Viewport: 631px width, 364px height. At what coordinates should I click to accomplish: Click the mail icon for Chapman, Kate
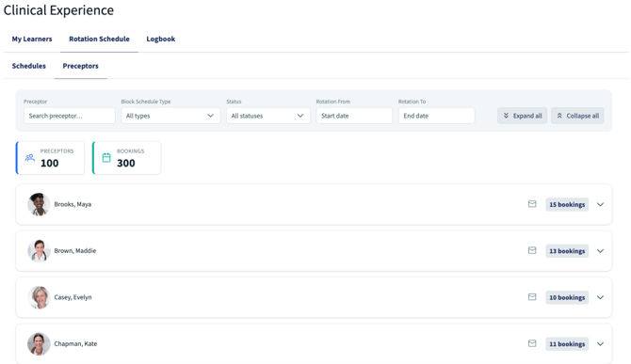pyautogui.click(x=532, y=344)
